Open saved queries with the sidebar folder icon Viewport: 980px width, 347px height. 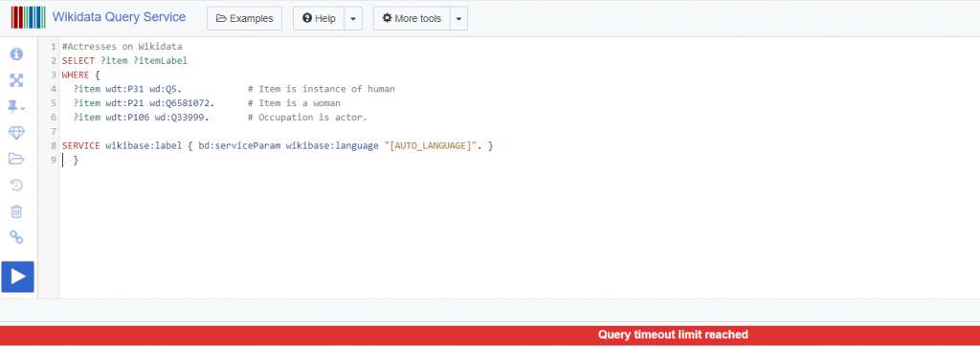pos(17,159)
